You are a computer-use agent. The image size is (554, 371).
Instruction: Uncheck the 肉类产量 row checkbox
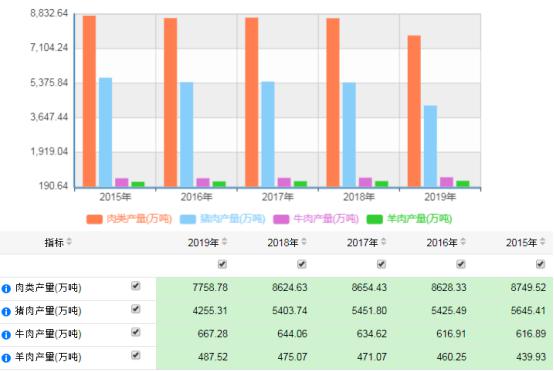(x=136, y=286)
